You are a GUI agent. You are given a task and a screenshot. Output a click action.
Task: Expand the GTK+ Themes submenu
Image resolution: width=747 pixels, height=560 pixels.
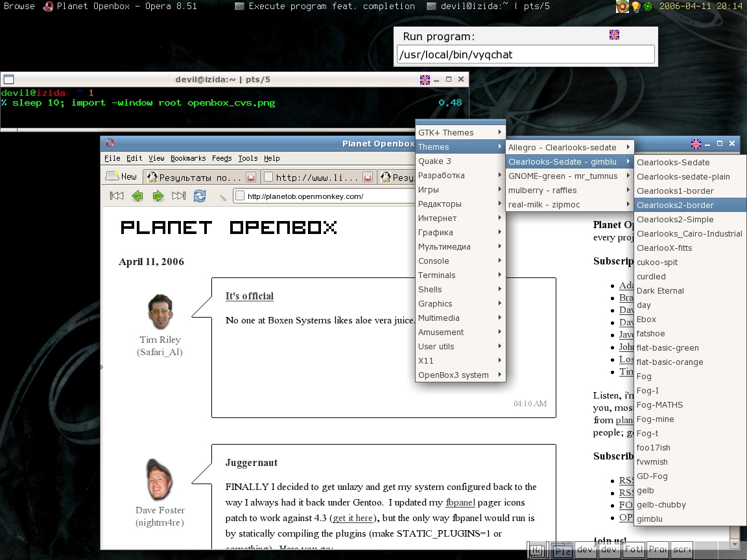[x=460, y=132]
